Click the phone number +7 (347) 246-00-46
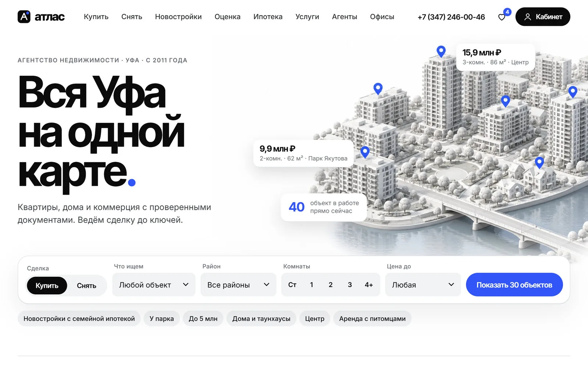This screenshot has height=368, width=588. tap(451, 17)
